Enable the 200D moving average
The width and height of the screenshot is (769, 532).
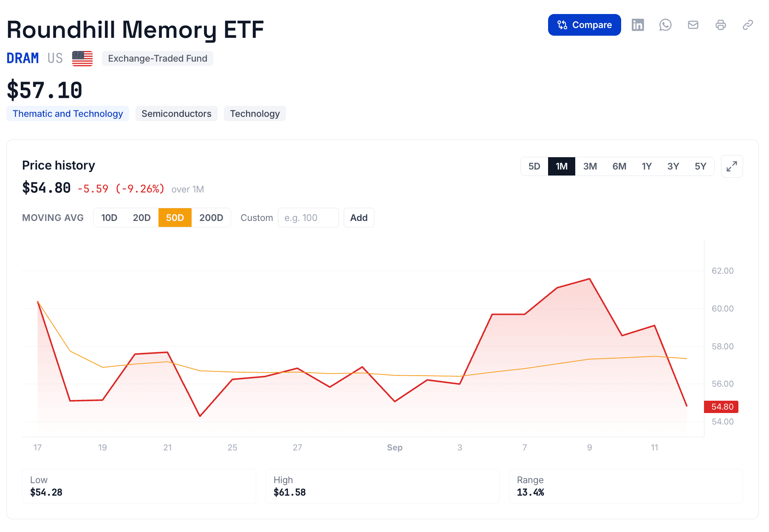[211, 218]
